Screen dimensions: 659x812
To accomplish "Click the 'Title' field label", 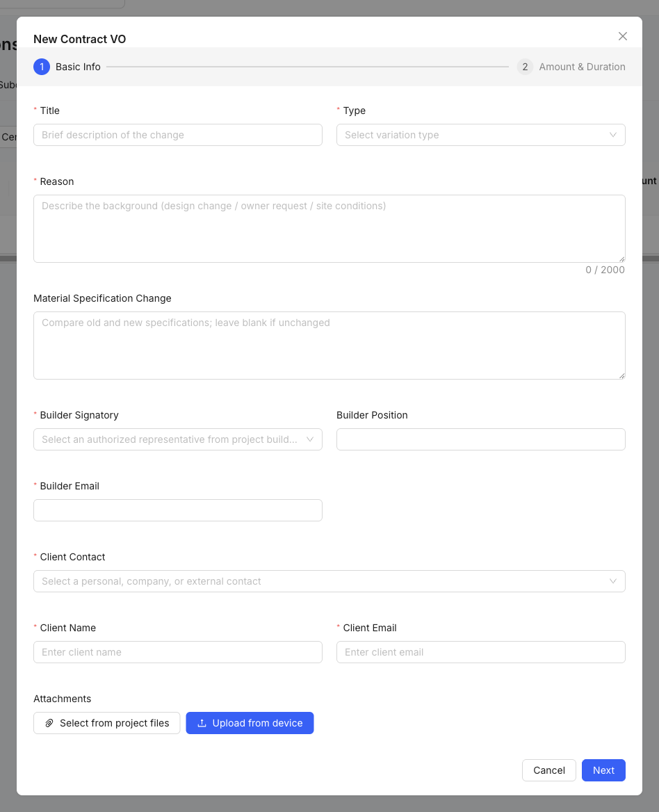I will [x=49, y=111].
